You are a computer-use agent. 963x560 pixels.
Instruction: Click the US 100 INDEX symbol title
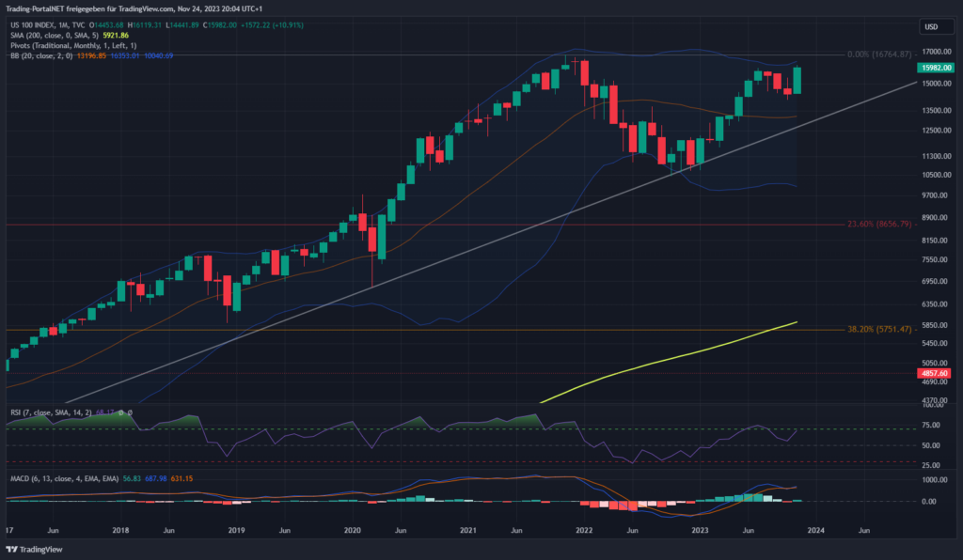39,23
